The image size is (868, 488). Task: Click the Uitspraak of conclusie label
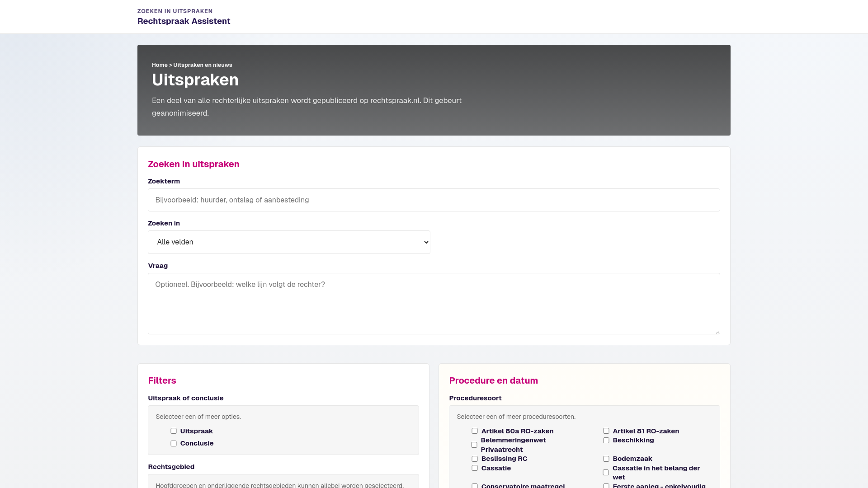186,398
